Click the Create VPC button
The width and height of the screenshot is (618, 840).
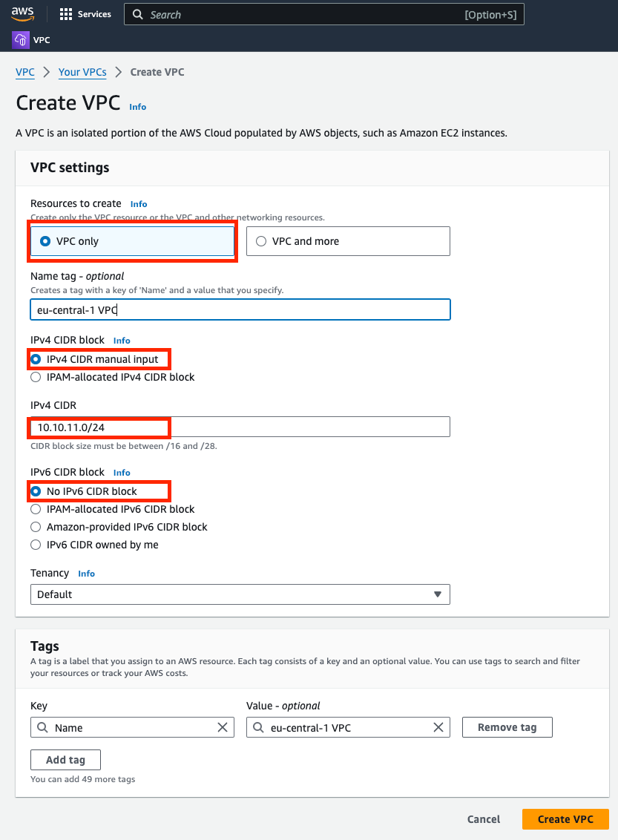click(565, 818)
